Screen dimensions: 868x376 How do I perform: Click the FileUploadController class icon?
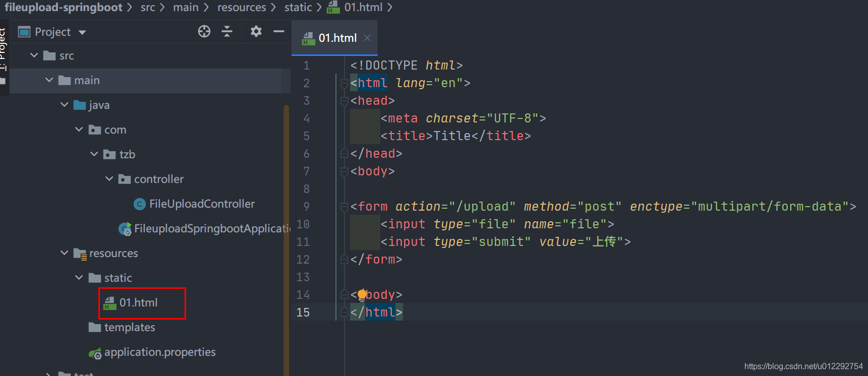coord(140,204)
